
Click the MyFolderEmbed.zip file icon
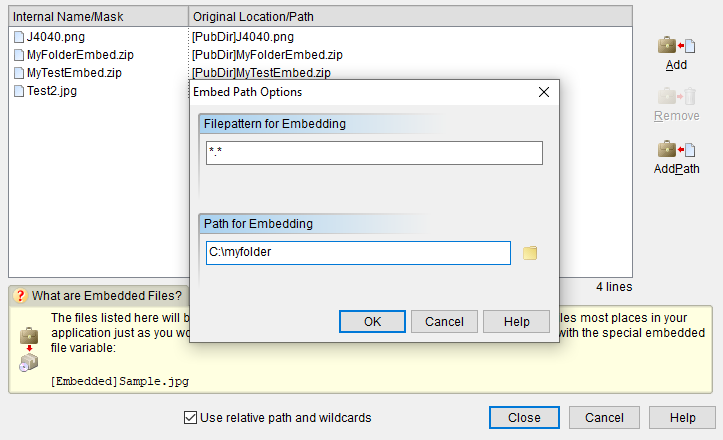coord(19,55)
